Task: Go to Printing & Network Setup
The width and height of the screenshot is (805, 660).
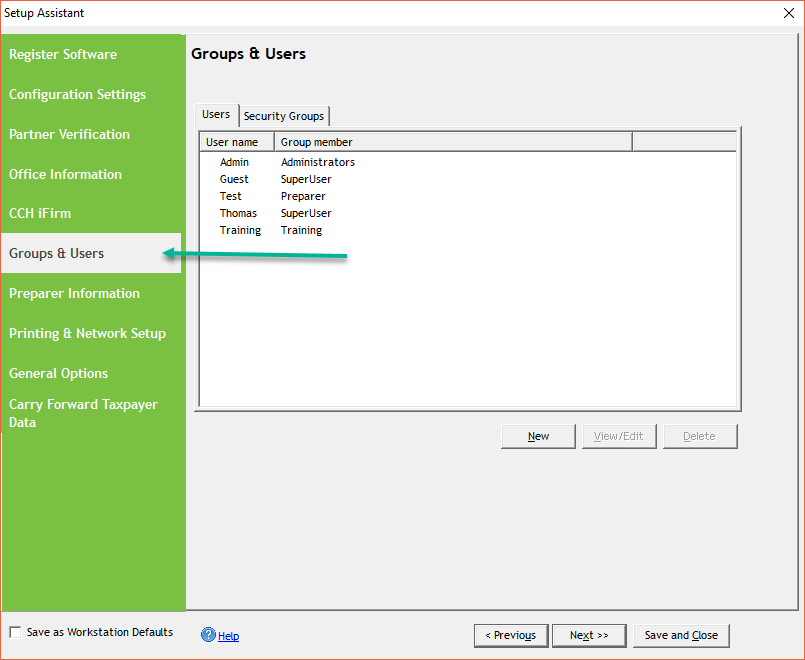Action: [x=87, y=334]
